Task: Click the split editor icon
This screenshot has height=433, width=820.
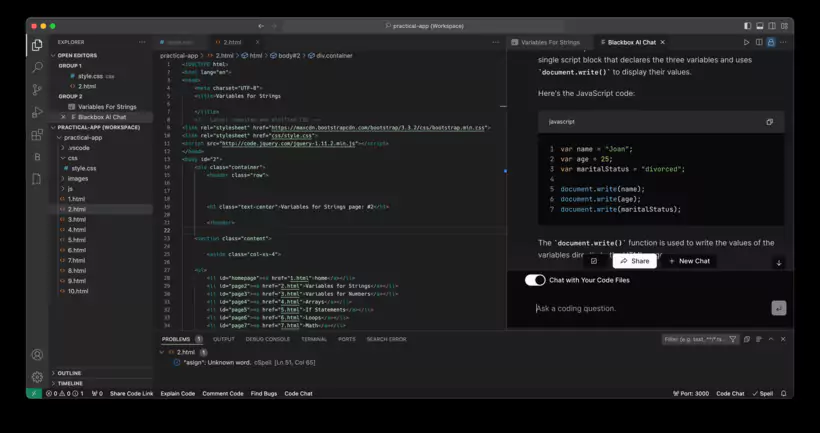Action: click(x=759, y=42)
